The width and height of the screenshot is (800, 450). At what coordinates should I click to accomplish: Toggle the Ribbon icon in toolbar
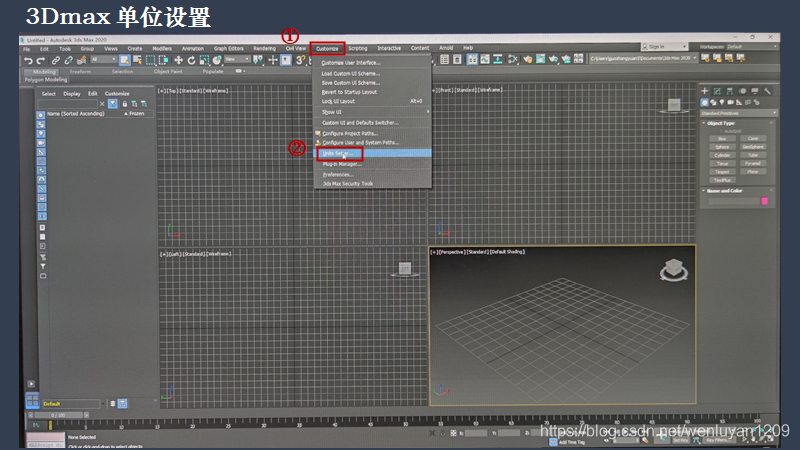click(x=472, y=60)
